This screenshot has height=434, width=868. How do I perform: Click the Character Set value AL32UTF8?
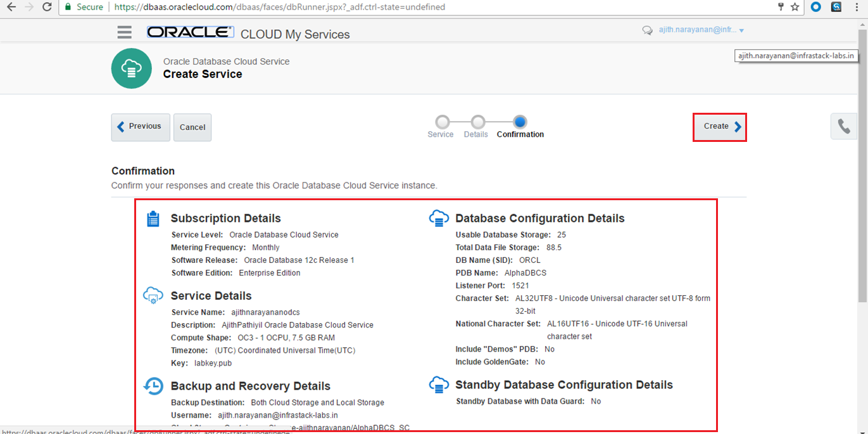[x=613, y=305]
